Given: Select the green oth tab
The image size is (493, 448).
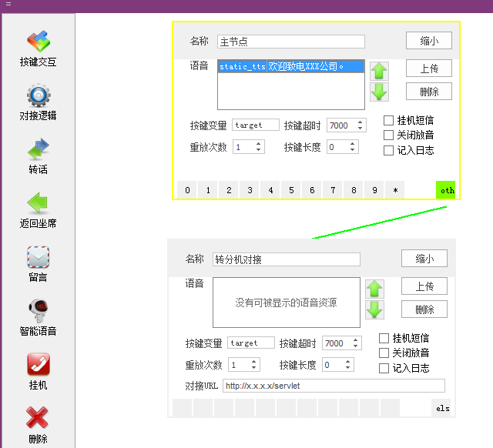Looking at the screenshot, I should [446, 190].
